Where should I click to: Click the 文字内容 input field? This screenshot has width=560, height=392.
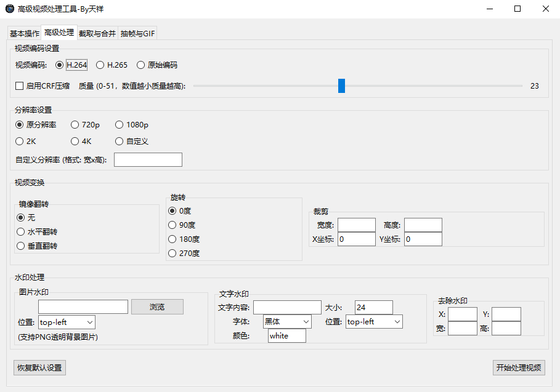288,307
